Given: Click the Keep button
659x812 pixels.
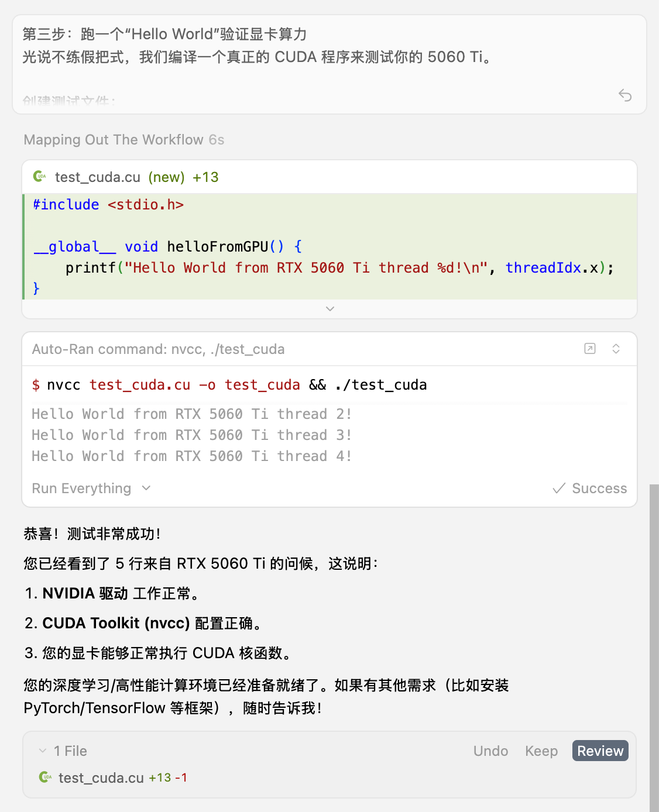Looking at the screenshot, I should tap(541, 751).
